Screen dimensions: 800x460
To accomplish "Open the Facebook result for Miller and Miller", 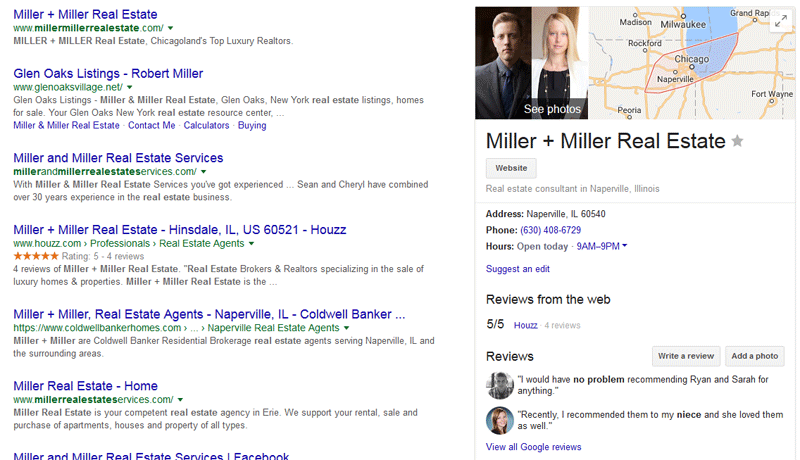I will (151, 455).
